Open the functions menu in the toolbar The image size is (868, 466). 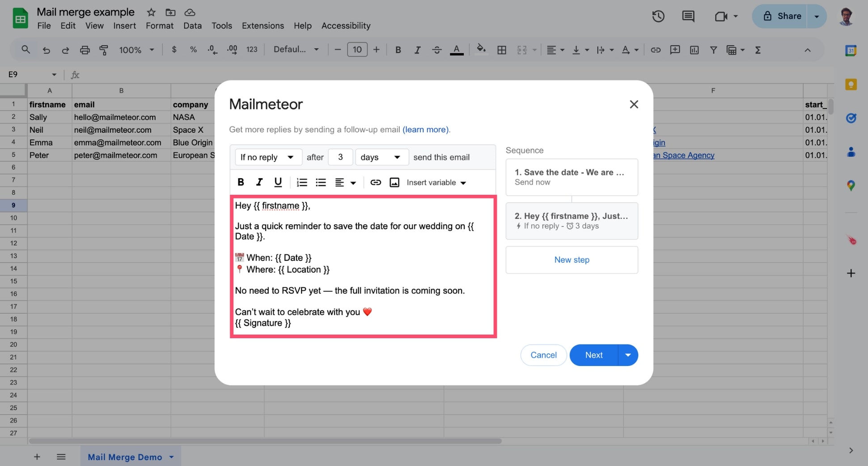[758, 50]
